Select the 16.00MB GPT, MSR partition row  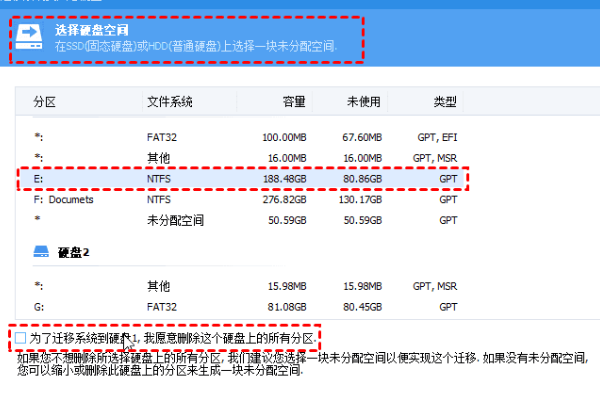242,158
